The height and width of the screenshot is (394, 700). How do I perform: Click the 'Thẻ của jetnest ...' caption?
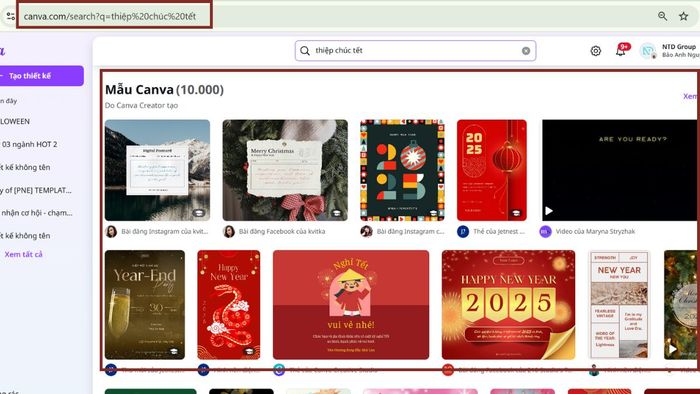[x=499, y=232]
